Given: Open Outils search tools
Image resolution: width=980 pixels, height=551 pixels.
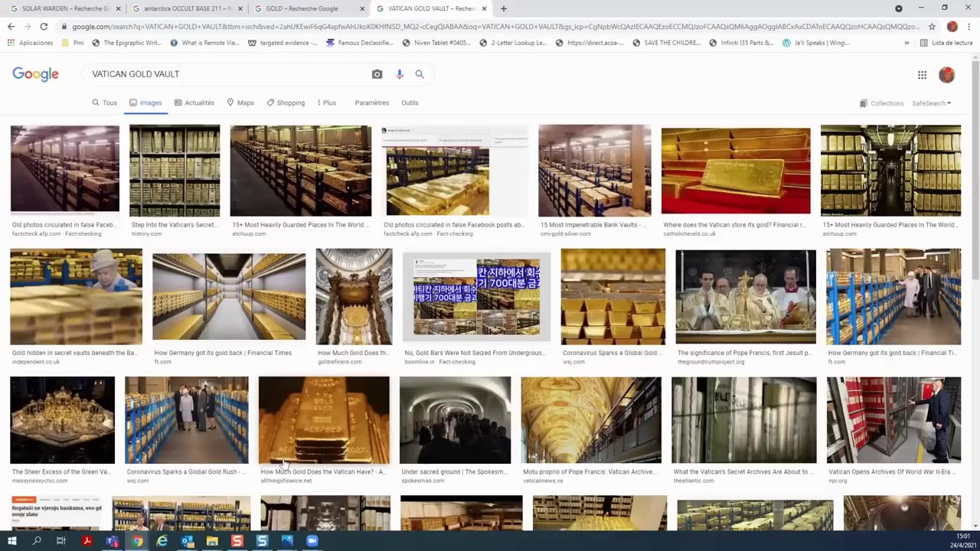Looking at the screenshot, I should (x=410, y=103).
